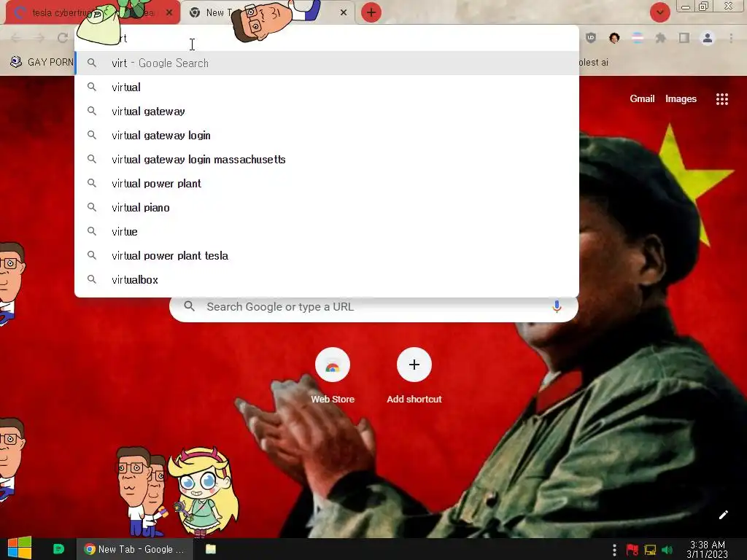This screenshot has width=747, height=560.
Task: Click the Customize Chrome pencil icon
Action: 723,515
